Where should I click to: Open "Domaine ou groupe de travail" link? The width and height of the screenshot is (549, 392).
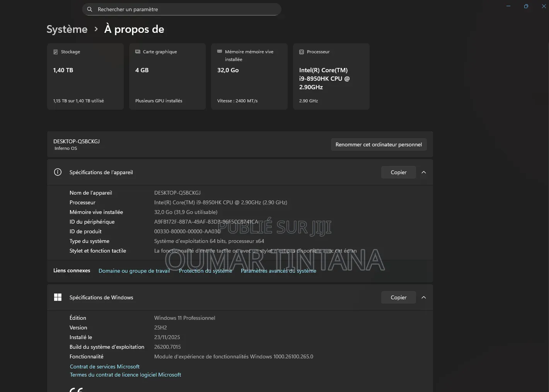point(134,271)
